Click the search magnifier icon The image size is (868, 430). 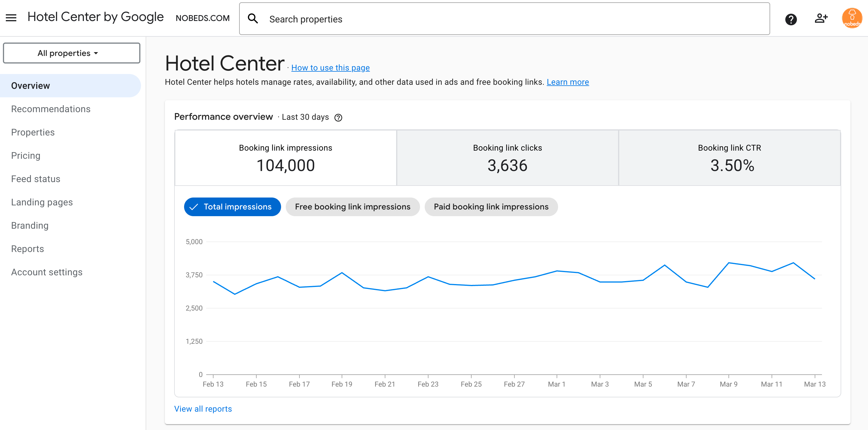pyautogui.click(x=253, y=19)
